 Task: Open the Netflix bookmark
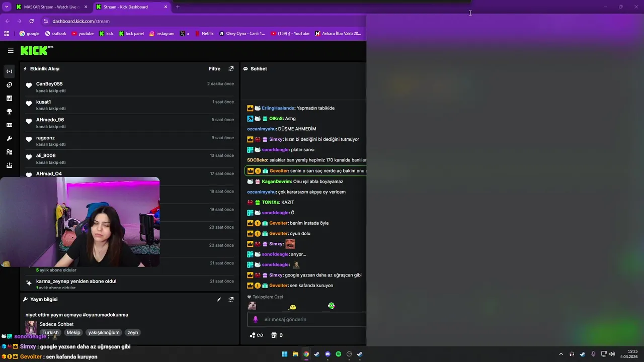coord(204,34)
